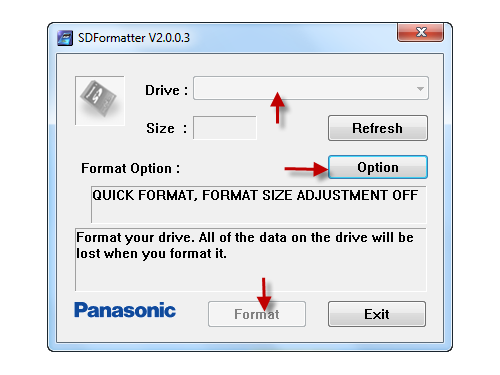This screenshot has height=375, width=500.
Task: Open format settings with Option button
Action: pyautogui.click(x=378, y=167)
